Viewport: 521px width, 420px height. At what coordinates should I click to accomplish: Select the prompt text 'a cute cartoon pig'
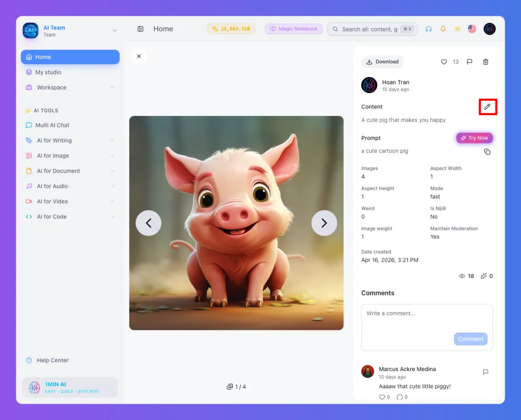click(385, 151)
